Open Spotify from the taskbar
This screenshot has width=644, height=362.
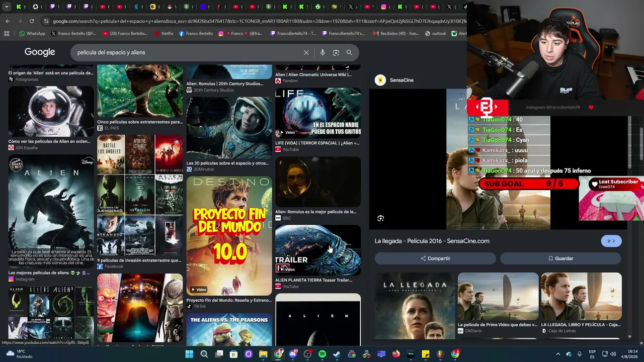[x=322, y=354]
